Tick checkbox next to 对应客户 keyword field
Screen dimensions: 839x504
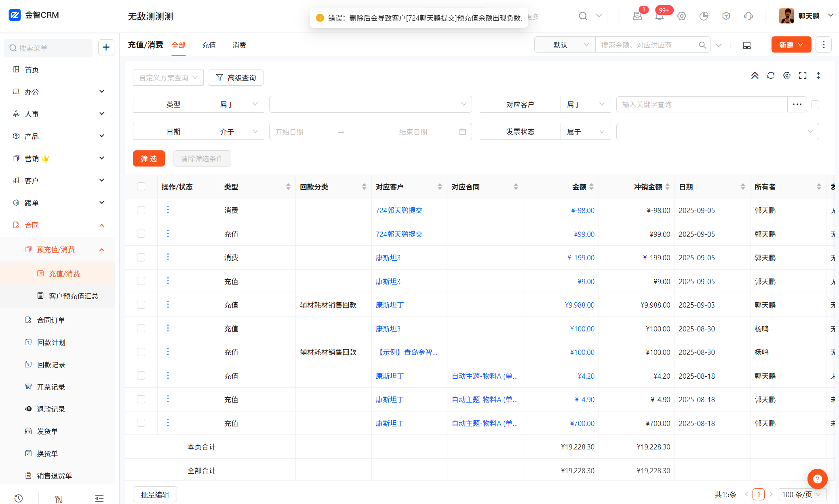pyautogui.click(x=815, y=104)
